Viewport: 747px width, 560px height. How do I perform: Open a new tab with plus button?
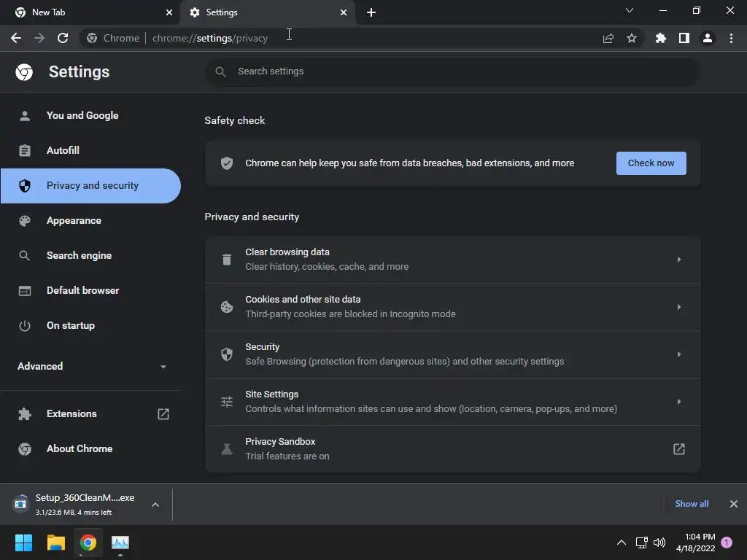(371, 12)
